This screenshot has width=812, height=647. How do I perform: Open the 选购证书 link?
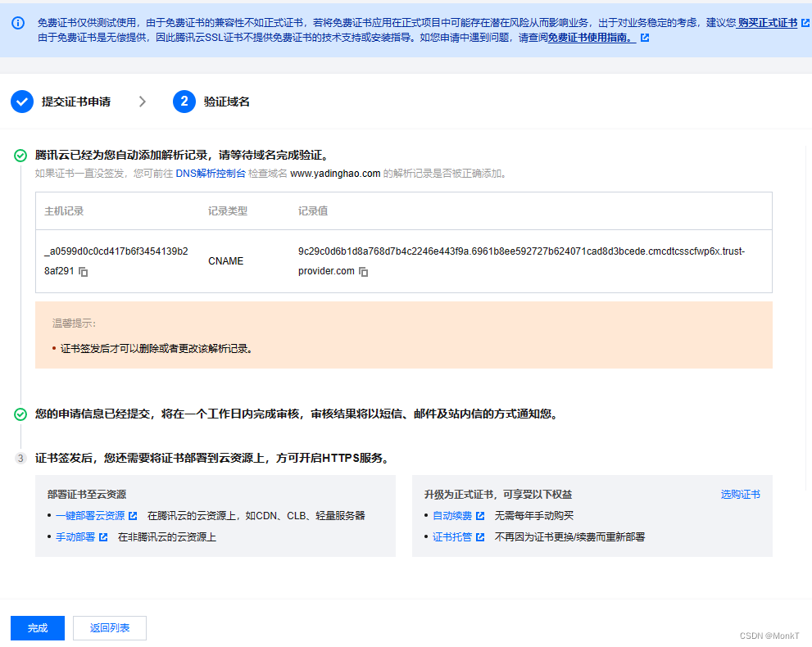coord(740,495)
